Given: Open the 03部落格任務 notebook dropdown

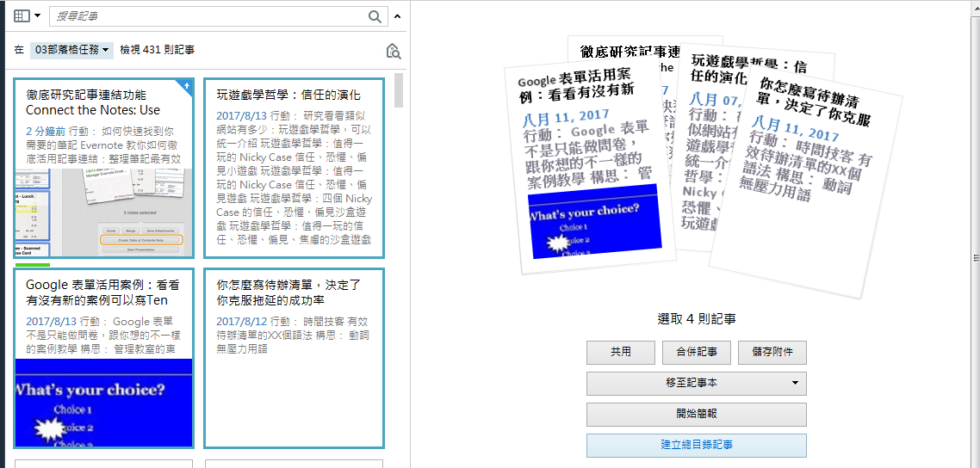Looking at the screenshot, I should click(x=71, y=50).
